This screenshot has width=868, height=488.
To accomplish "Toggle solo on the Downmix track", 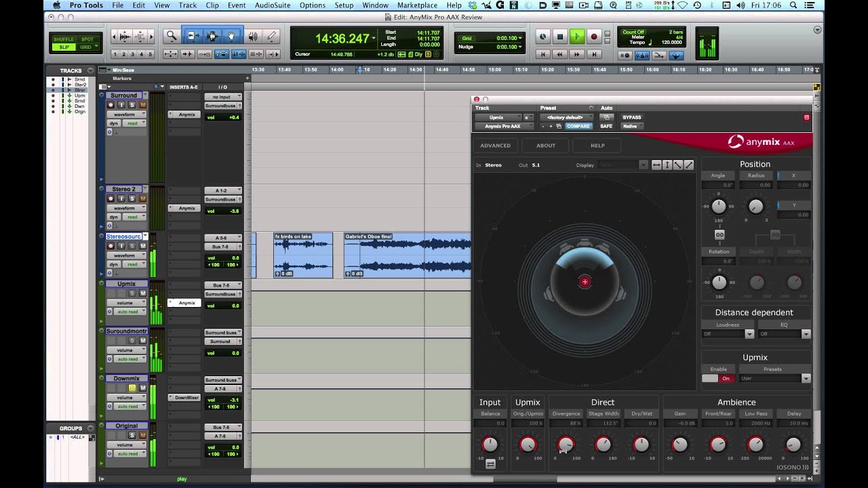I will click(132, 388).
